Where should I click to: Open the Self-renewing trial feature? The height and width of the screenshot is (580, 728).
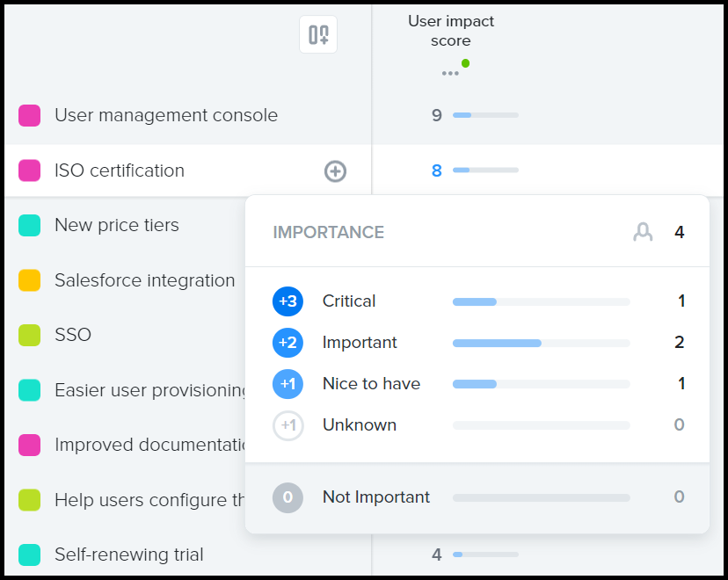(x=129, y=555)
